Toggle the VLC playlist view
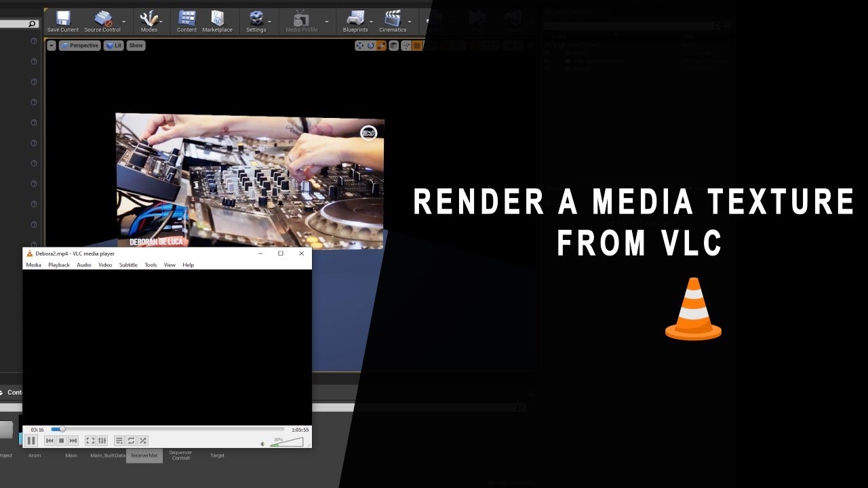This screenshot has height=488, width=868. [x=119, y=441]
